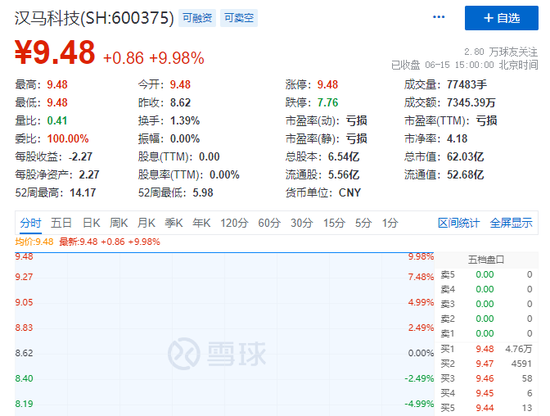The image size is (550, 416).
Task: Click the 买2 row at 9.47
Action: pyautogui.click(x=486, y=364)
